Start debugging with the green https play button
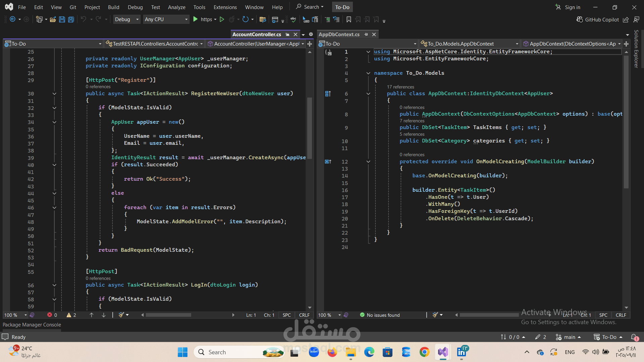The image size is (644, 362). click(x=196, y=19)
